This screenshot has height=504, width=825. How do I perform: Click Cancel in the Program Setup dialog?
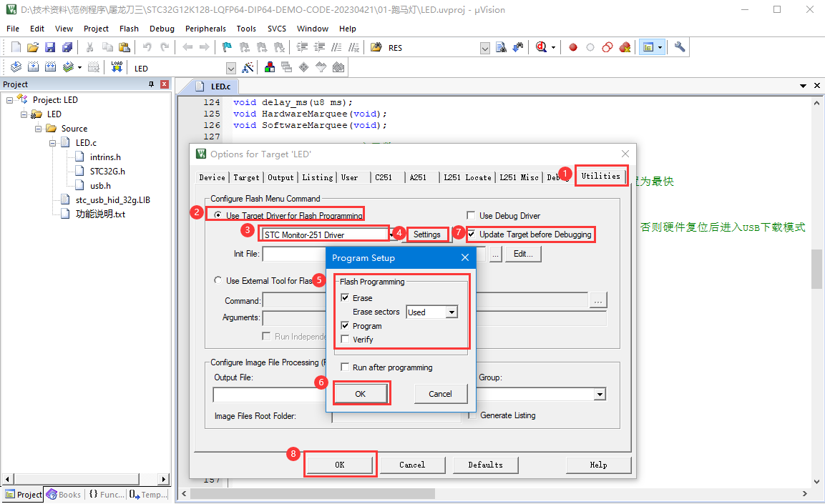[x=440, y=394]
